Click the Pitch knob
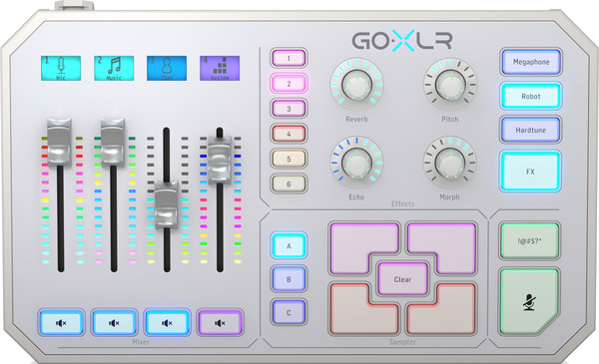Viewport: 599px width, 364px height. pyautogui.click(x=450, y=85)
